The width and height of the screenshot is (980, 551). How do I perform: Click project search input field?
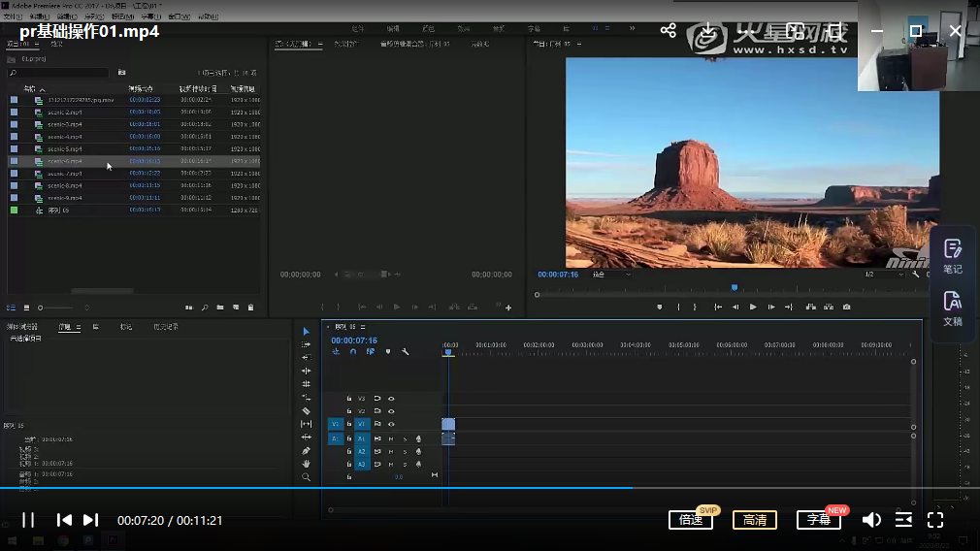click(59, 73)
